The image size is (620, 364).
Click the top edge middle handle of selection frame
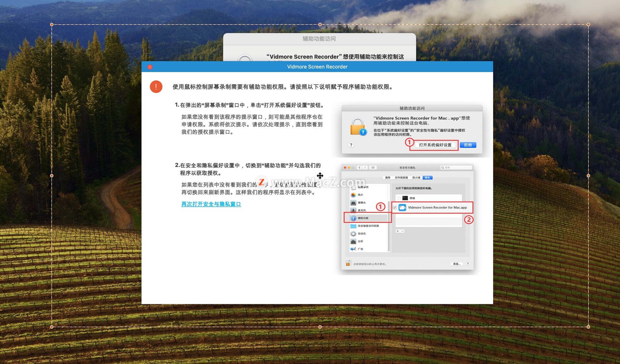tap(320, 25)
